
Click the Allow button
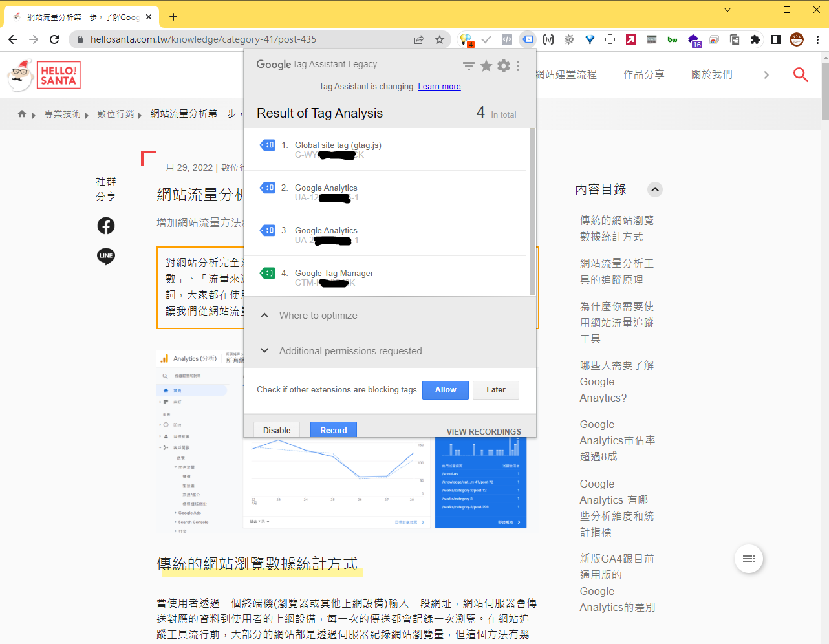point(446,390)
